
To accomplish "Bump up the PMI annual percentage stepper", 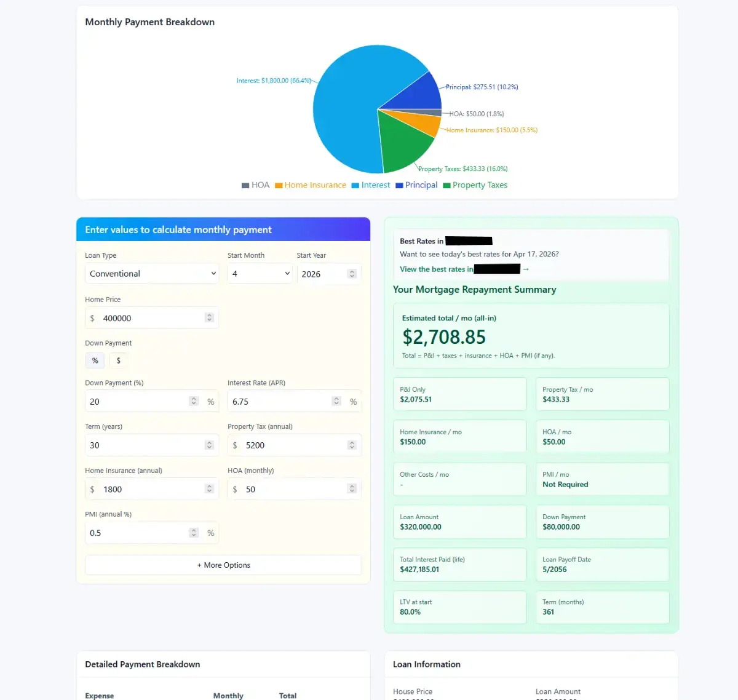I will tap(193, 530).
